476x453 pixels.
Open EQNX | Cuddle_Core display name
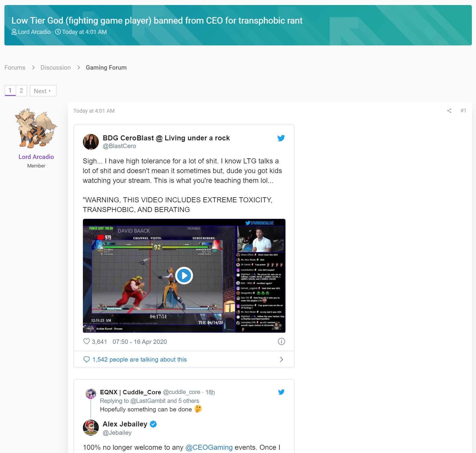coord(130,392)
